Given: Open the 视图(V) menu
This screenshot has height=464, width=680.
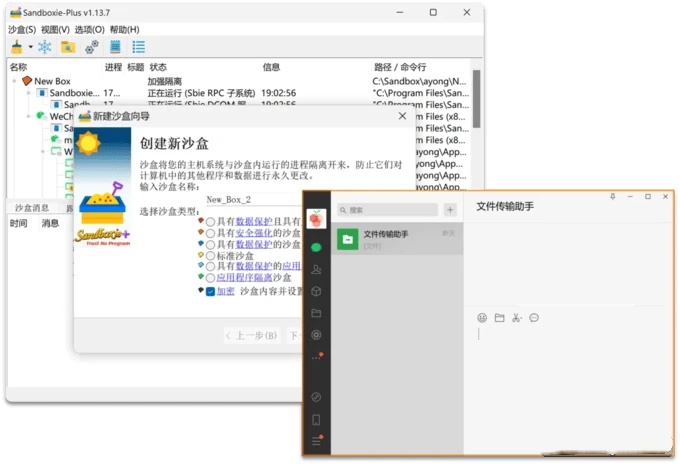Looking at the screenshot, I should (x=55, y=29).
